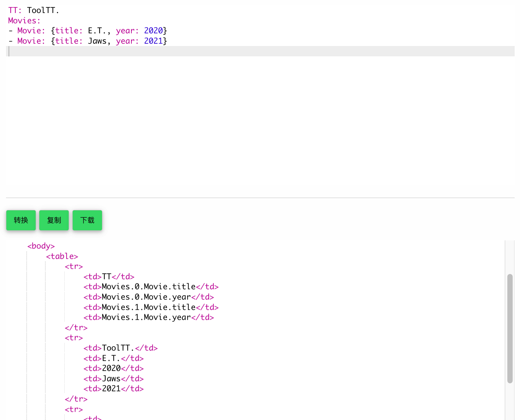
Task: Click the 下载 download button
Action: point(87,220)
